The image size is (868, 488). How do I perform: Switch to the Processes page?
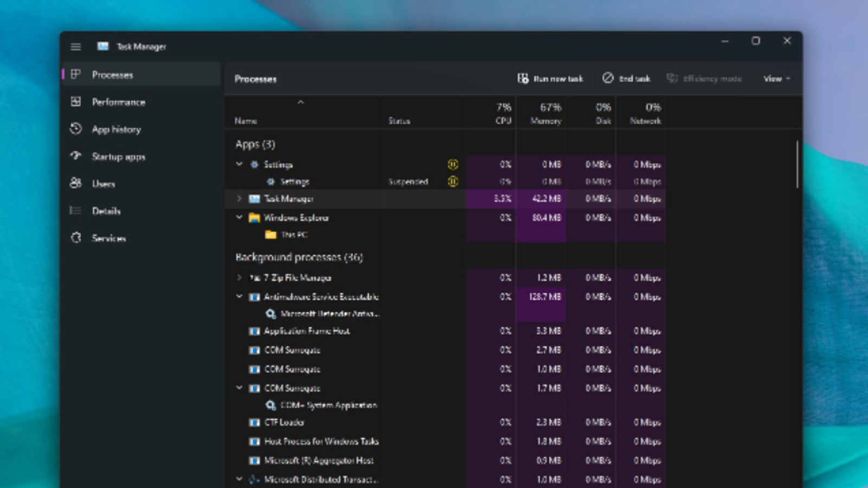(x=141, y=74)
